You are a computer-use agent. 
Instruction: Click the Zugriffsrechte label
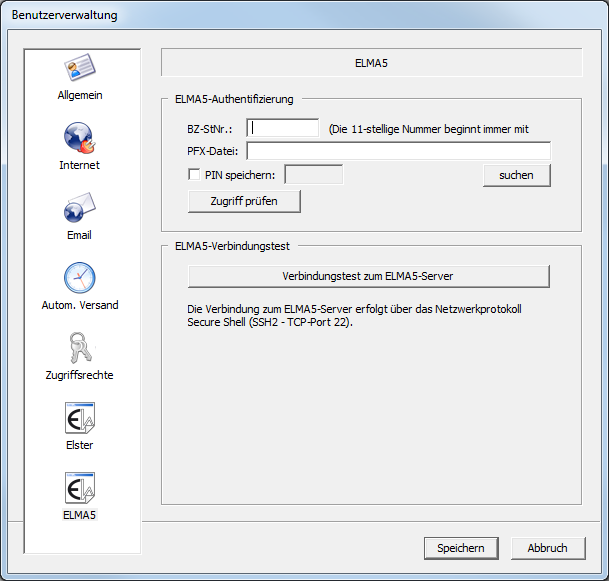[x=80, y=375]
